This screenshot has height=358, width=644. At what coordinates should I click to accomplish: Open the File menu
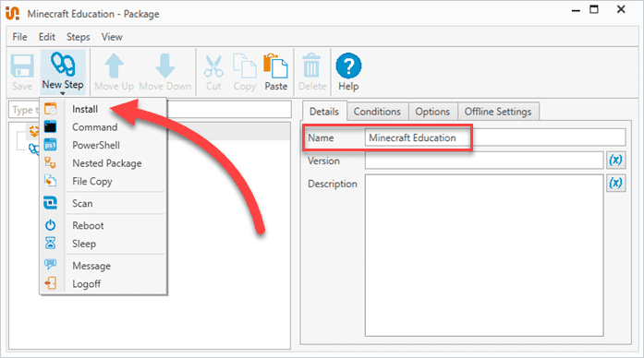pos(19,37)
